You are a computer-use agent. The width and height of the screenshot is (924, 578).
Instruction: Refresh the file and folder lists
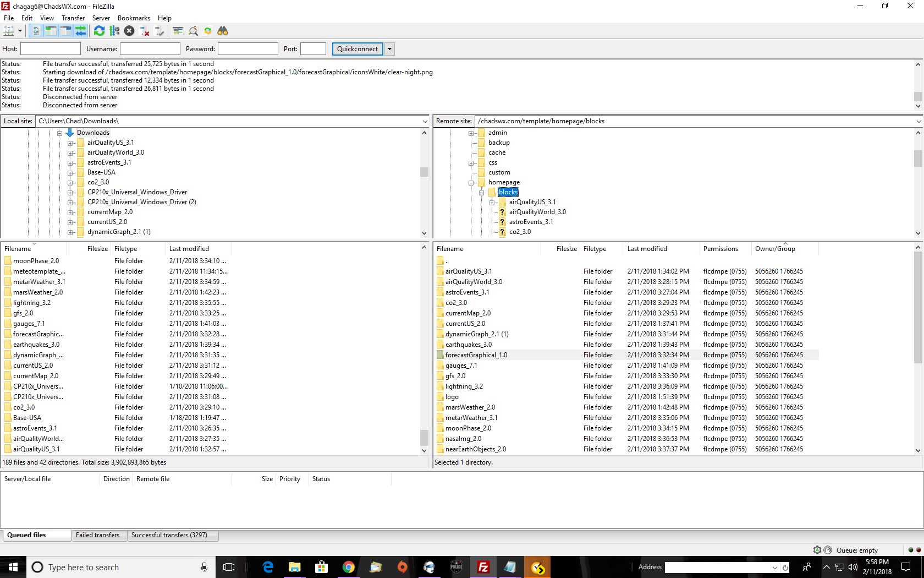(99, 31)
